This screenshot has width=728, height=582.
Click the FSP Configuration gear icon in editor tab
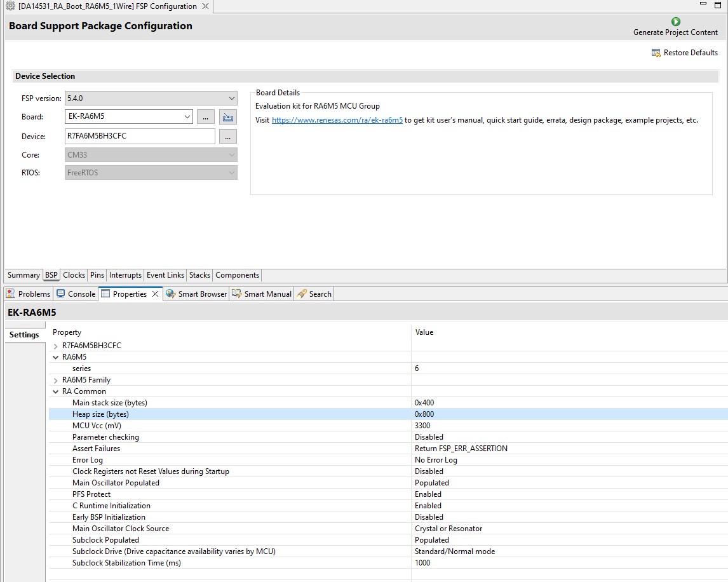(10, 6)
